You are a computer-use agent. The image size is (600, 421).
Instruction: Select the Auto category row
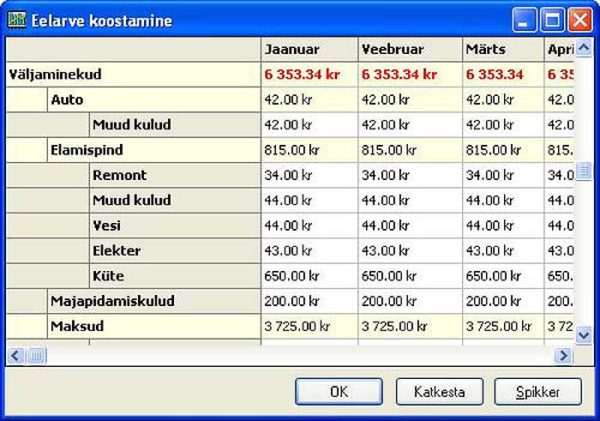[66, 100]
